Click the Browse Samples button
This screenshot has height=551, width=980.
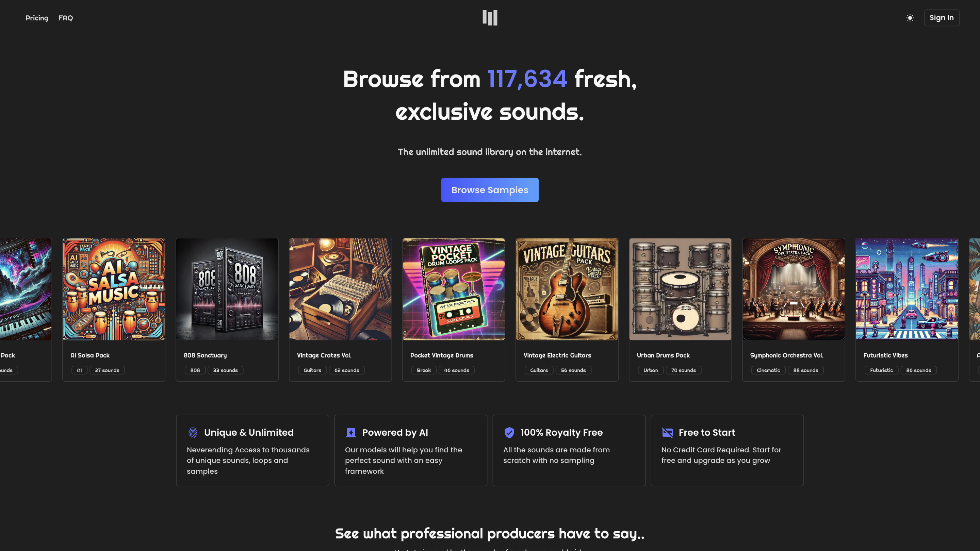click(x=490, y=190)
